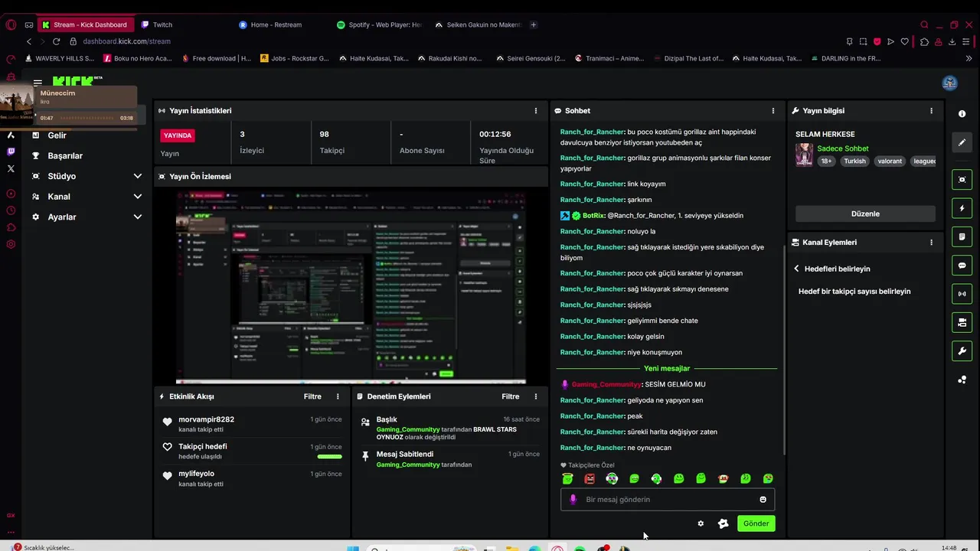
Task: Open the Jobs - Rockstar G... bookmark
Action: [x=295, y=58]
